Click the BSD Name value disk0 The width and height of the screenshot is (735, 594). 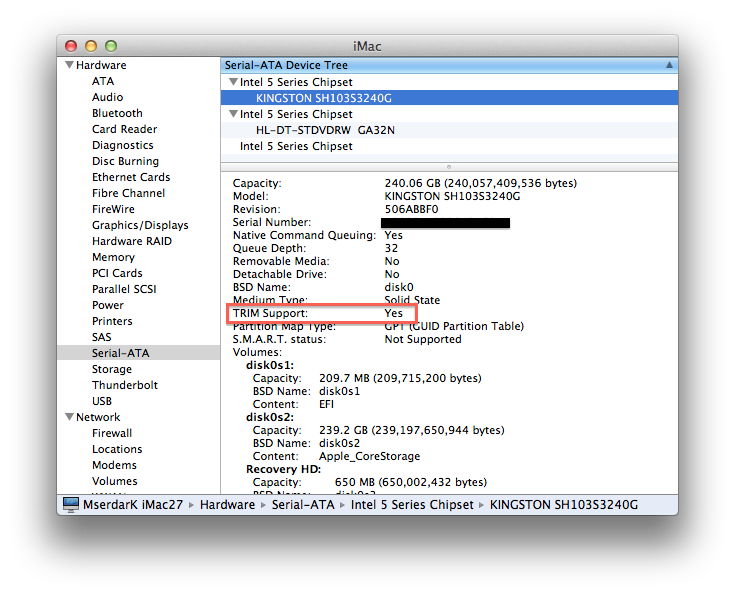coord(399,287)
